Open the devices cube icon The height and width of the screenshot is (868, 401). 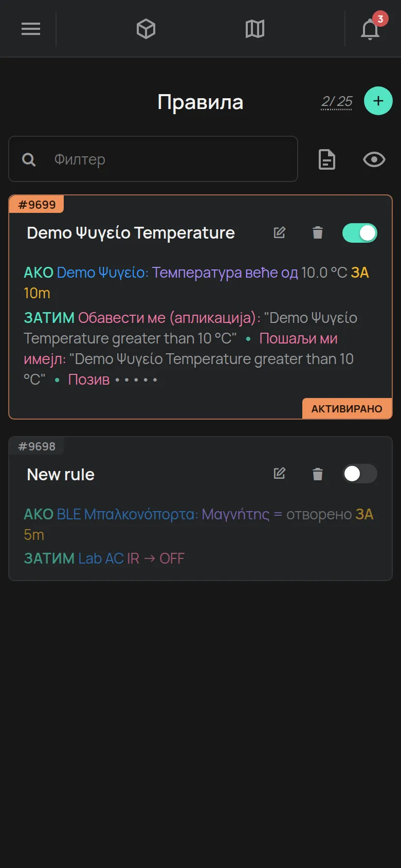[x=146, y=29]
